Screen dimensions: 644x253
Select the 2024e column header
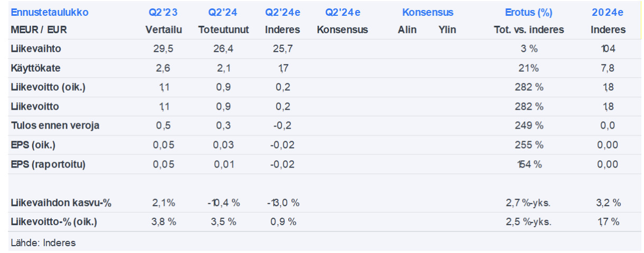point(608,12)
